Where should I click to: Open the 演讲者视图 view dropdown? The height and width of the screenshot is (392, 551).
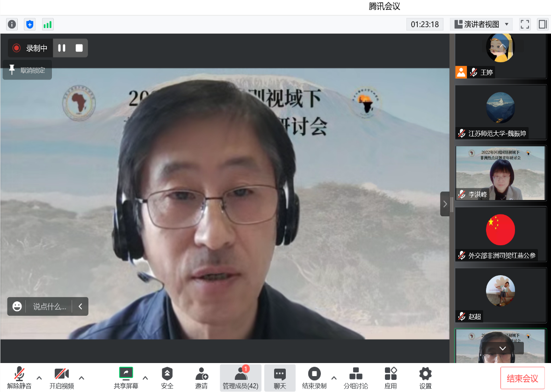click(x=481, y=24)
